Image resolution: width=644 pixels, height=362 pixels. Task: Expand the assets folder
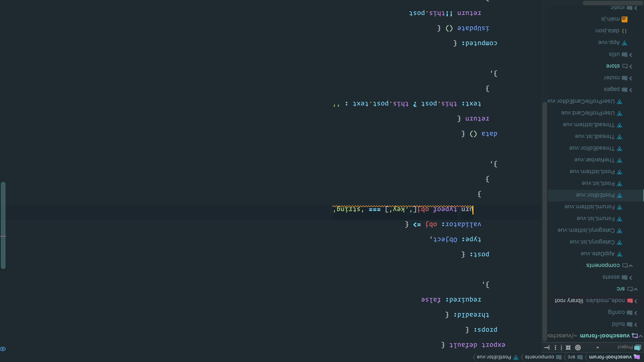point(631,278)
